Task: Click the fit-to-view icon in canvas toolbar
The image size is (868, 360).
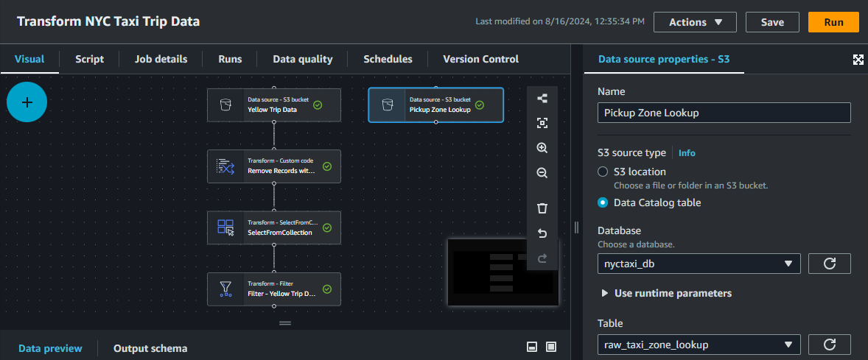Action: pyautogui.click(x=542, y=123)
